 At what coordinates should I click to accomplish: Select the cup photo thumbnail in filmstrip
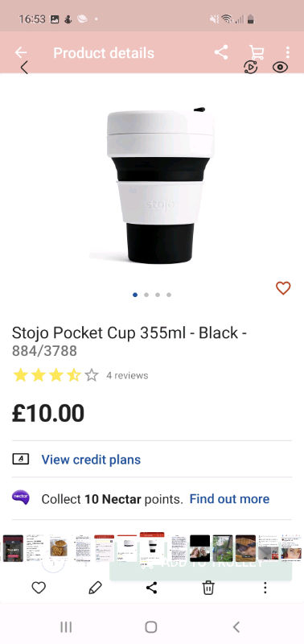(152, 547)
